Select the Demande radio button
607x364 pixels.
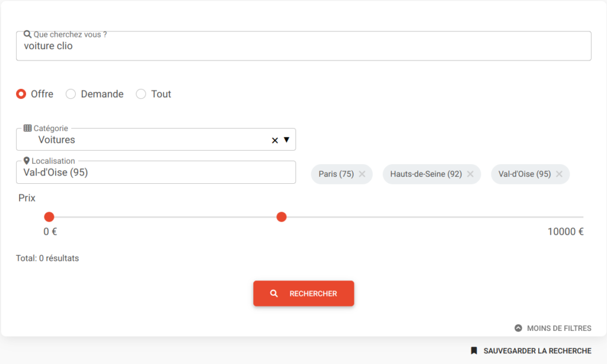coord(71,94)
